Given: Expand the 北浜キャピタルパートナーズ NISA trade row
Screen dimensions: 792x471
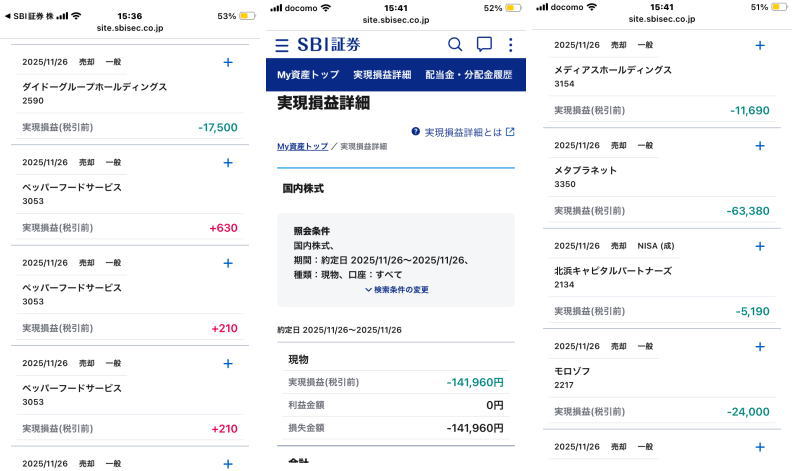Looking at the screenshot, I should [x=759, y=246].
